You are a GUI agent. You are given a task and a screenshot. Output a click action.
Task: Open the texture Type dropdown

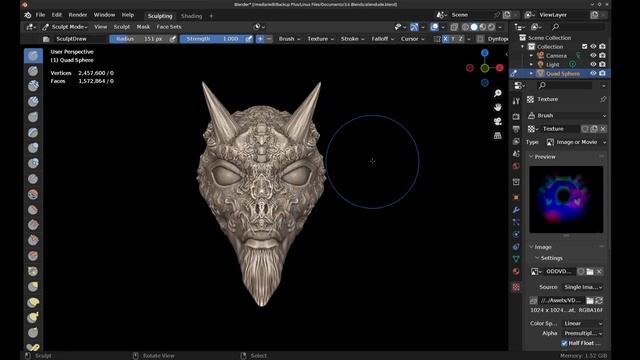(576, 142)
